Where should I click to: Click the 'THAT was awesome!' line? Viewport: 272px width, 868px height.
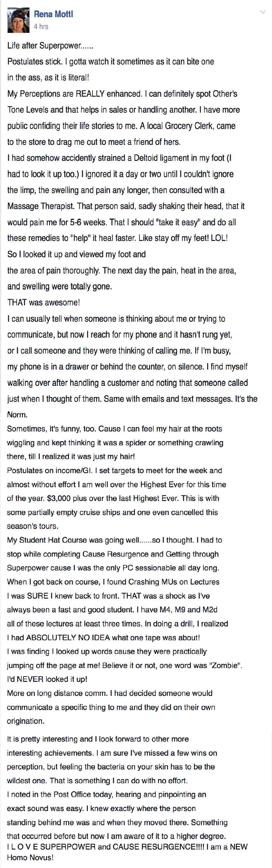coord(44,302)
